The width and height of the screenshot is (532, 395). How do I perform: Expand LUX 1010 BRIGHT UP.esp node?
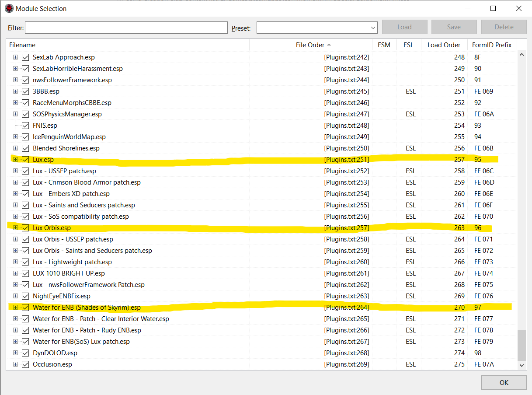pyautogui.click(x=16, y=273)
